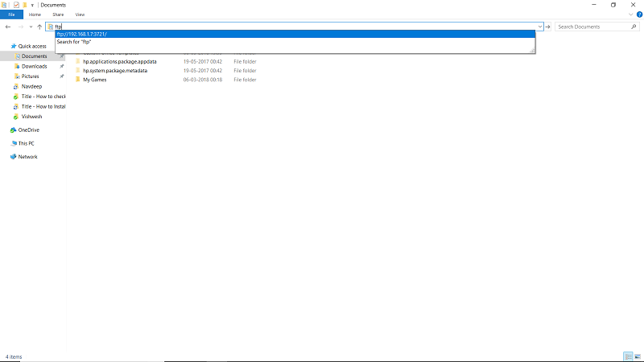The image size is (644, 362).
Task: Click the Search Documents field
Action: pos(593,27)
